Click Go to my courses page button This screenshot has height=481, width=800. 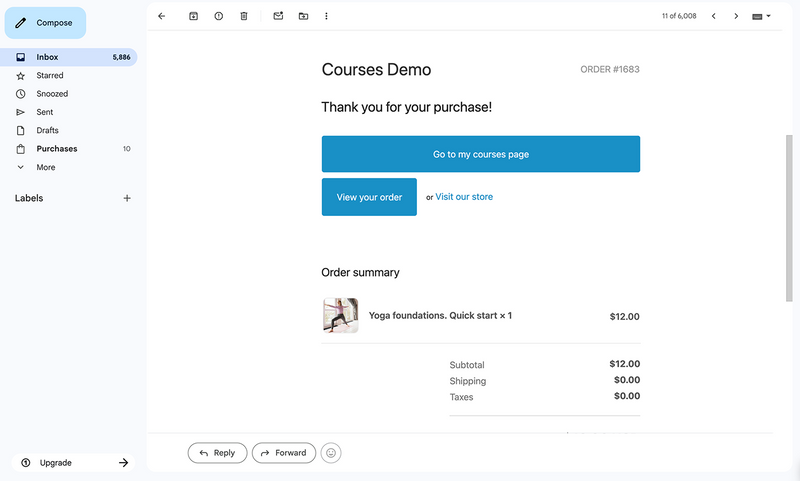click(480, 154)
